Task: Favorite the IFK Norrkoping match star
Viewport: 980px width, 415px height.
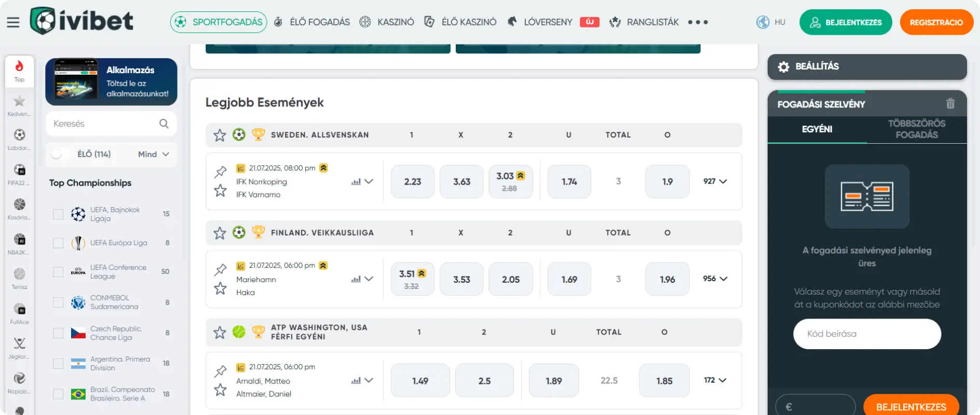Action: pos(221,190)
